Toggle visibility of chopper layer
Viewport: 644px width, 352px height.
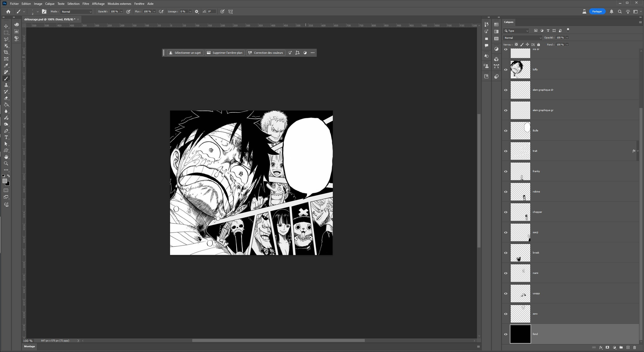pyautogui.click(x=506, y=212)
